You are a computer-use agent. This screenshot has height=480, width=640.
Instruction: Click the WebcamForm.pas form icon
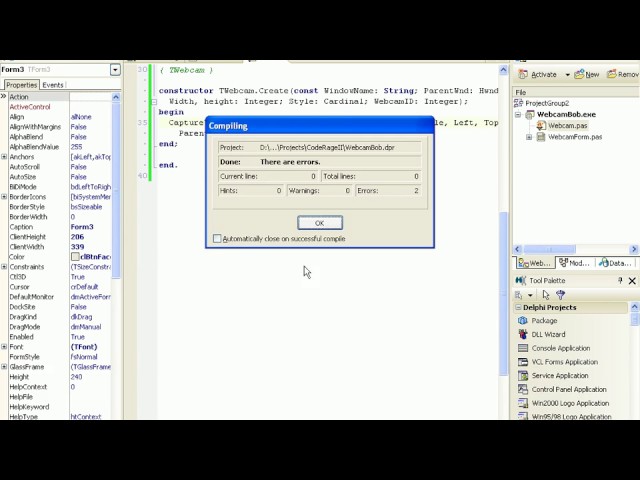point(541,137)
